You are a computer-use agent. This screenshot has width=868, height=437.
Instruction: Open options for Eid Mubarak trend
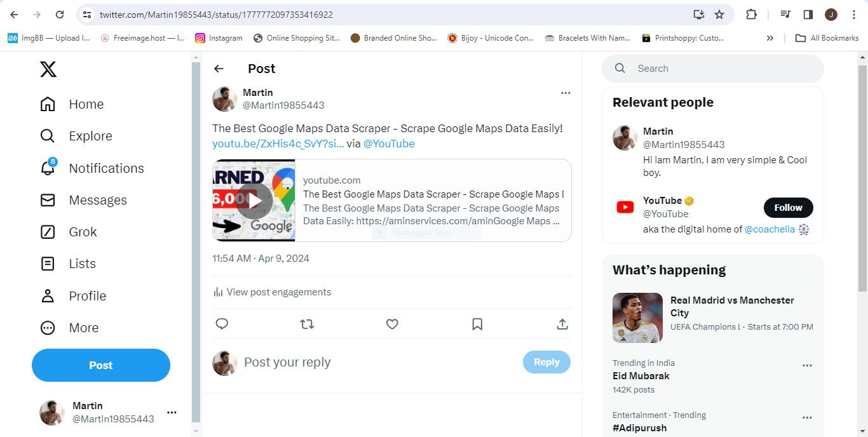(807, 365)
